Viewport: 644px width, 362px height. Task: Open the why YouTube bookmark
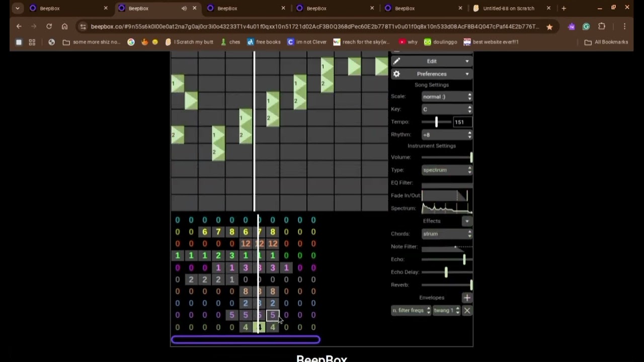pyautogui.click(x=408, y=42)
